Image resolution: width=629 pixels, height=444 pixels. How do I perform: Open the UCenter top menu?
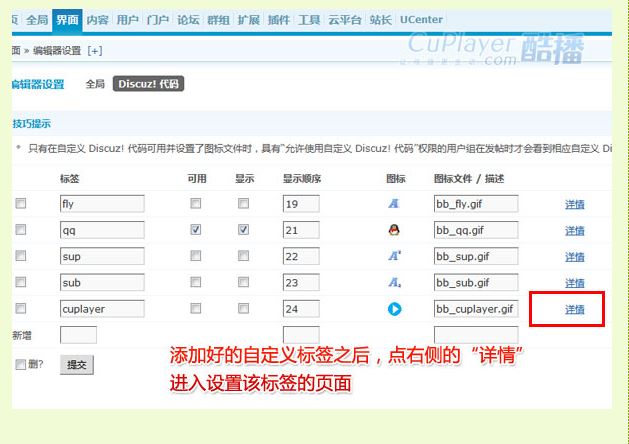421,20
